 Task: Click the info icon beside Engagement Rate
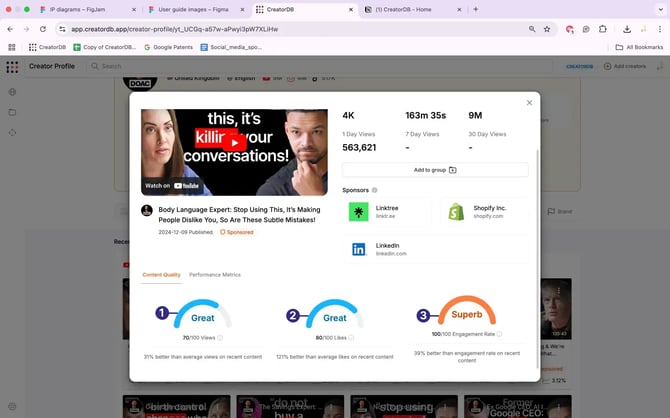click(499, 334)
